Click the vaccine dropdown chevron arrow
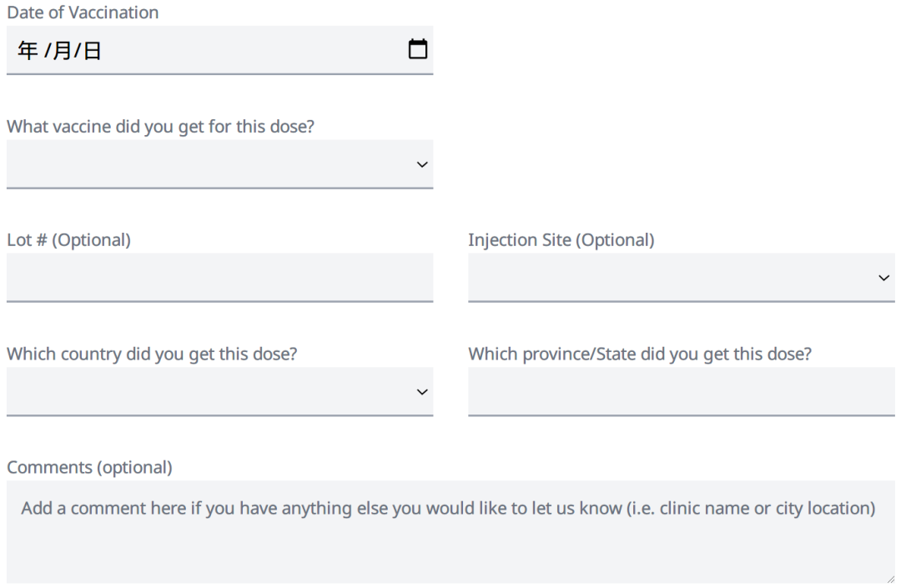901x588 pixels. tap(422, 164)
